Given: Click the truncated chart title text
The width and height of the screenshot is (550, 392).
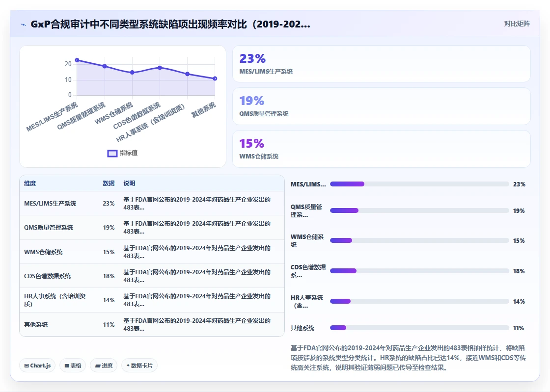Looking at the screenshot, I should [x=170, y=24].
